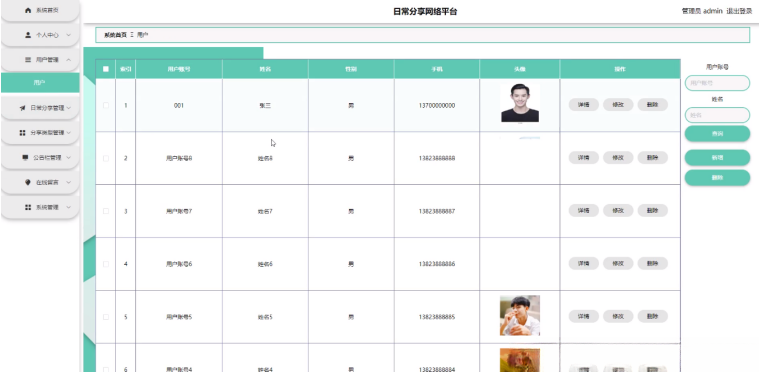Viewport: 759px width, 372px height.
Task: Click the monitor icon beside 公告栏管理
Action: pyautogui.click(x=25, y=158)
